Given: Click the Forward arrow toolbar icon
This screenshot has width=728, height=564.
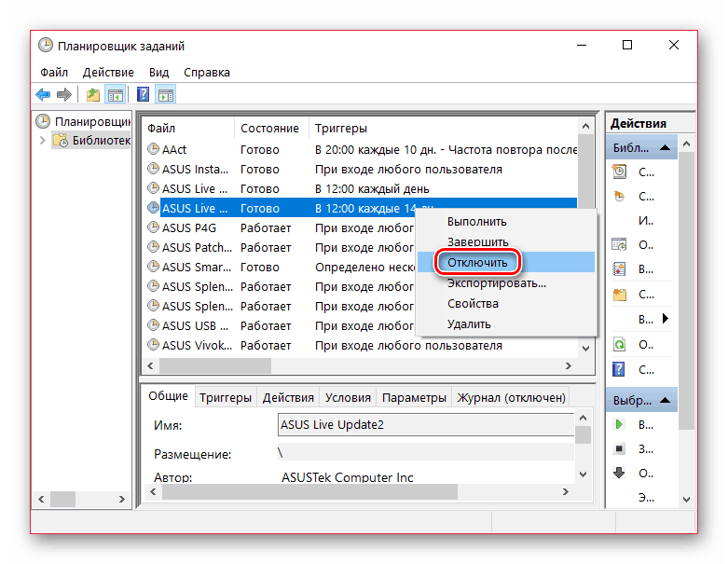Looking at the screenshot, I should tap(64, 95).
